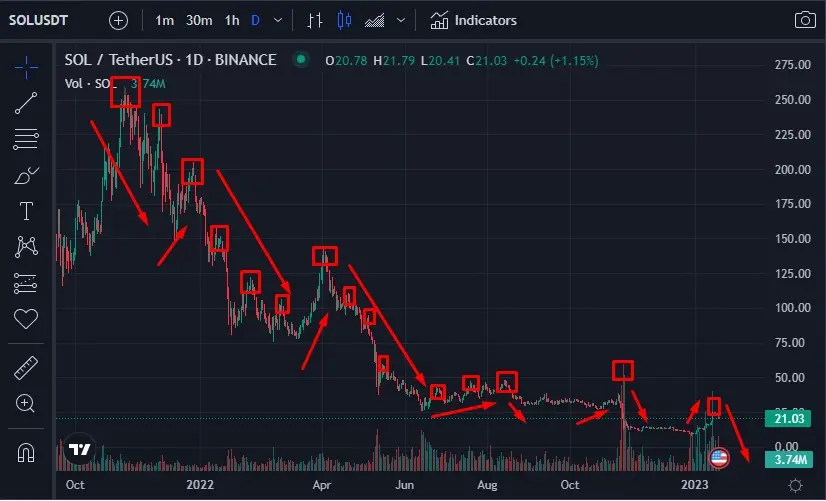Open the Indicators panel
Image resolution: width=826 pixels, height=501 pixels.
tap(473, 21)
